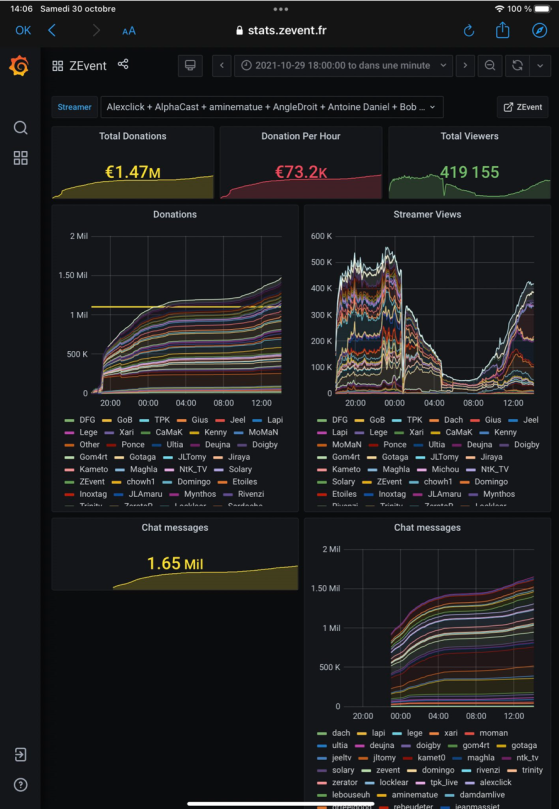Click the sign-in icon in the sidebar
Image resolution: width=559 pixels, height=809 pixels.
(x=21, y=754)
